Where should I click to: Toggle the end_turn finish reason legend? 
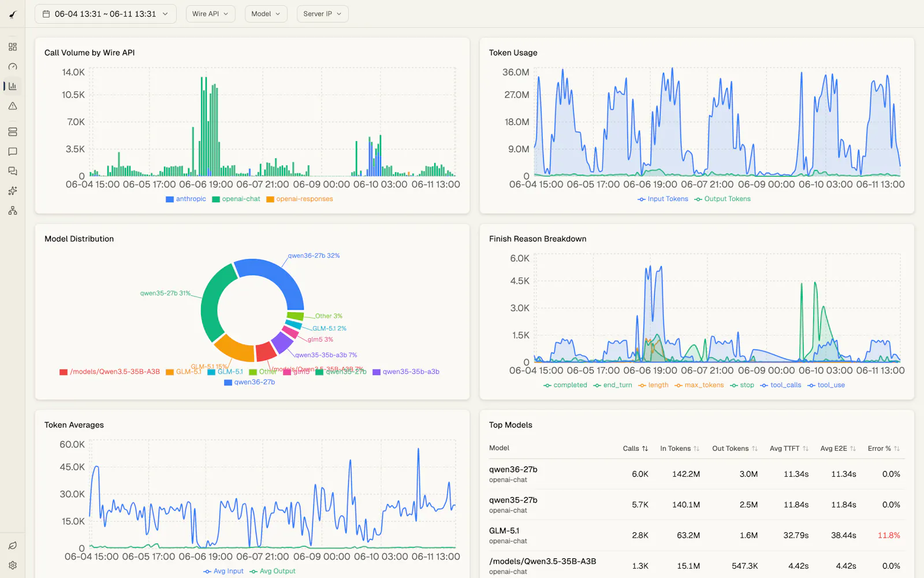[x=613, y=385]
